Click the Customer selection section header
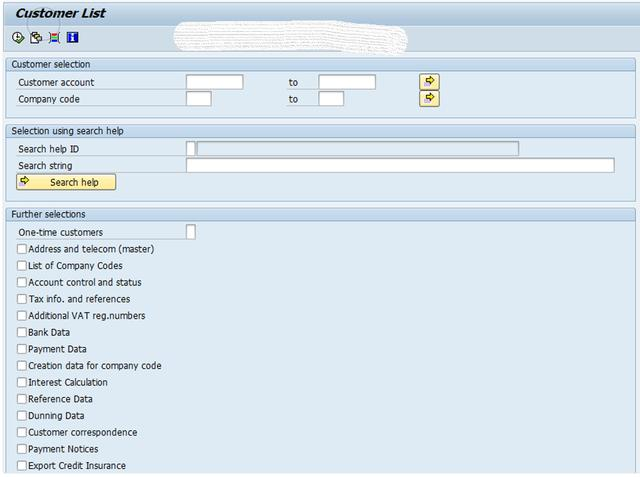This screenshot has width=640, height=477. 51,64
